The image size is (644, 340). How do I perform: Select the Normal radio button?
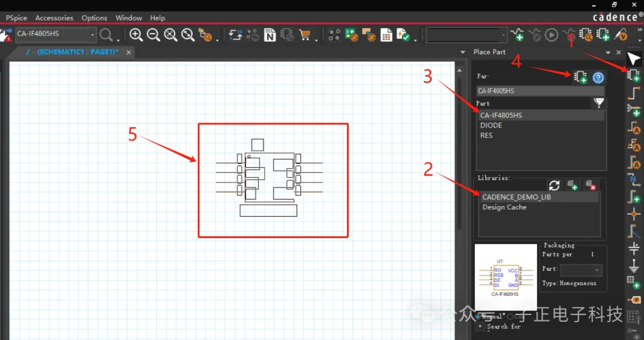pyautogui.click(x=479, y=317)
